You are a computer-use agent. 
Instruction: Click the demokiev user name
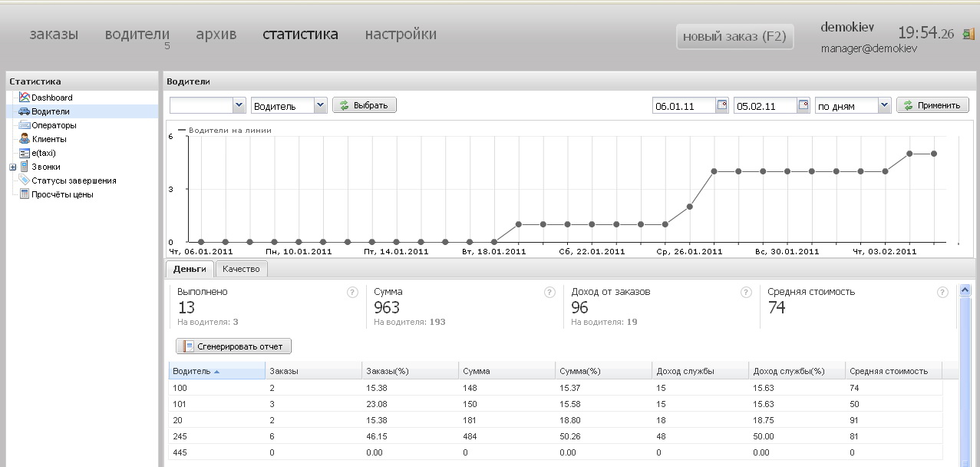(847, 27)
